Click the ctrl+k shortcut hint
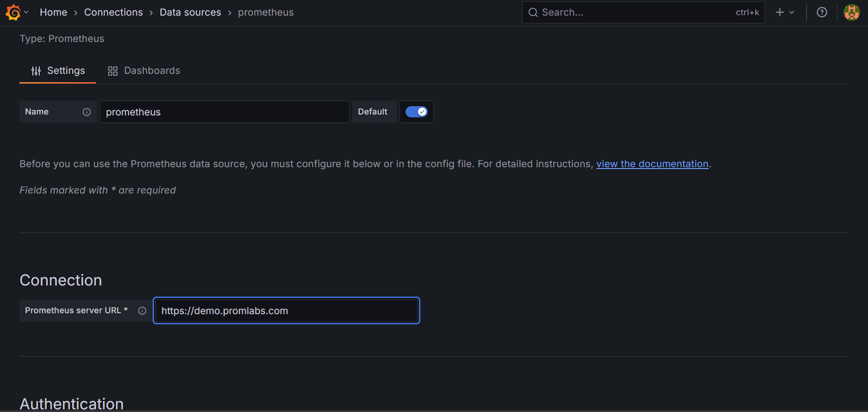 tap(748, 12)
